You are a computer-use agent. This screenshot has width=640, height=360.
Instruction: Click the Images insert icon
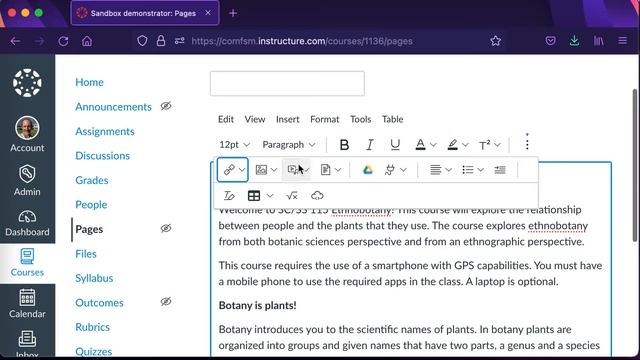pos(261,169)
